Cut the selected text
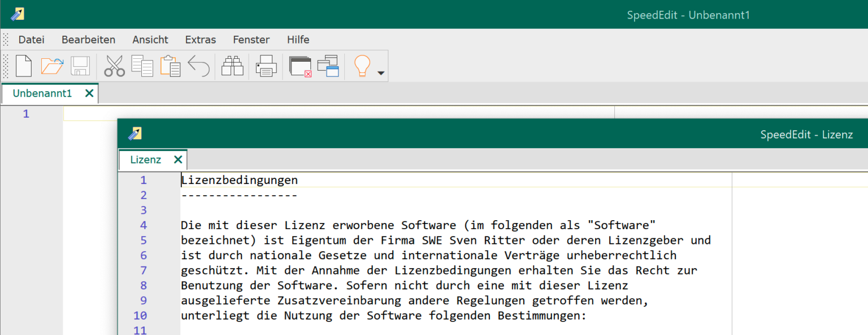Screen dimensions: 868x335 [x=114, y=66]
